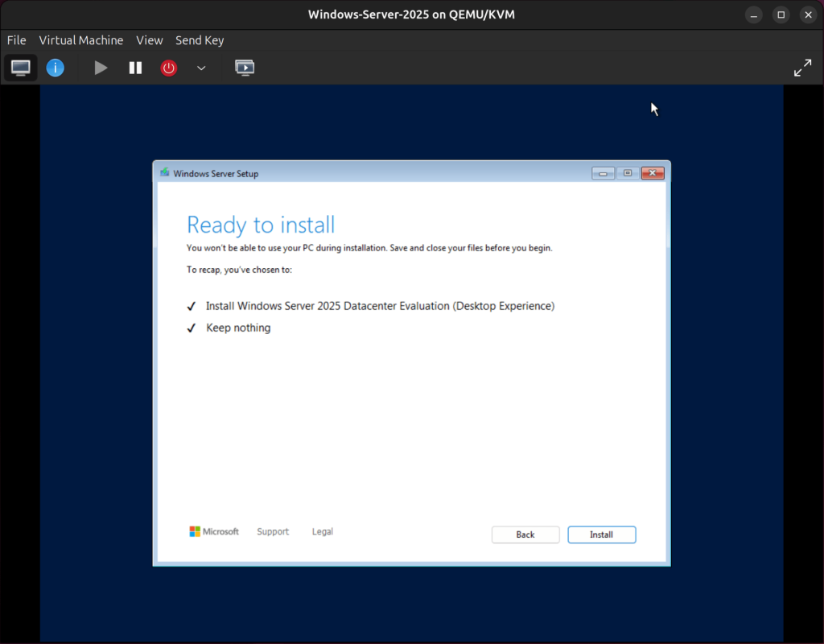This screenshot has width=824, height=644.
Task: Open the Legal link
Action: tap(322, 531)
